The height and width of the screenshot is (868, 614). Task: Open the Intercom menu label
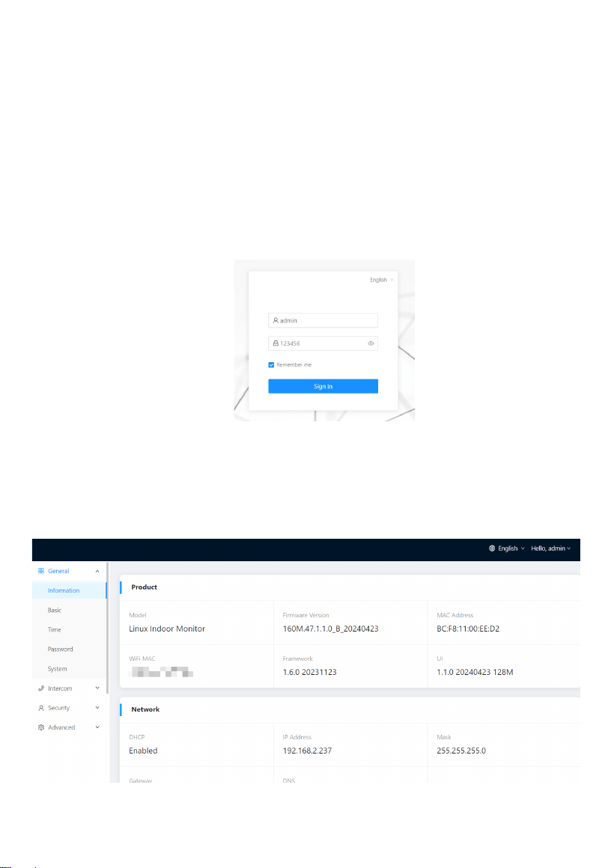click(x=60, y=688)
